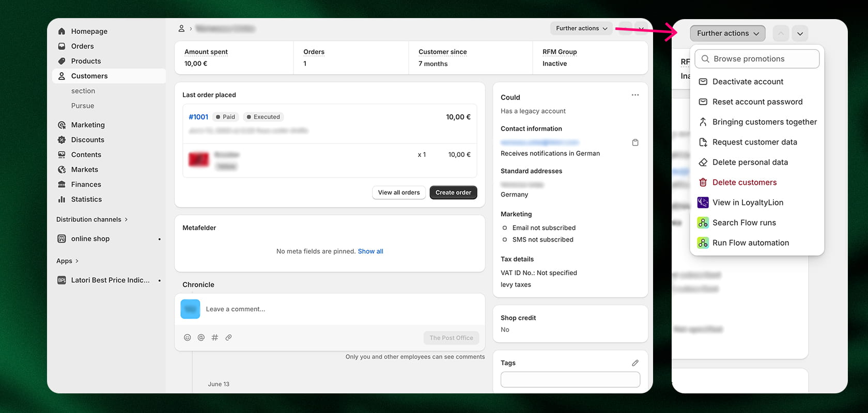
Task: Select Request customer data option
Action: pos(754,142)
